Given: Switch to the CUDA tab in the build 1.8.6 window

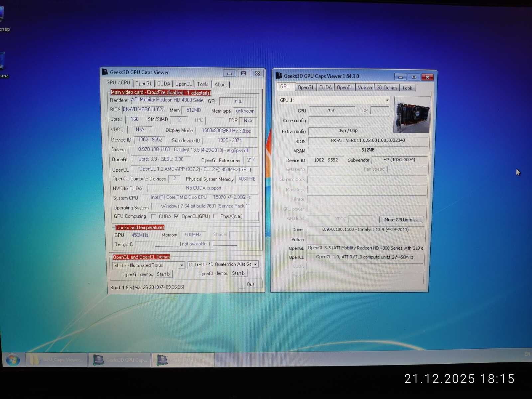Looking at the screenshot, I should pos(164,84).
